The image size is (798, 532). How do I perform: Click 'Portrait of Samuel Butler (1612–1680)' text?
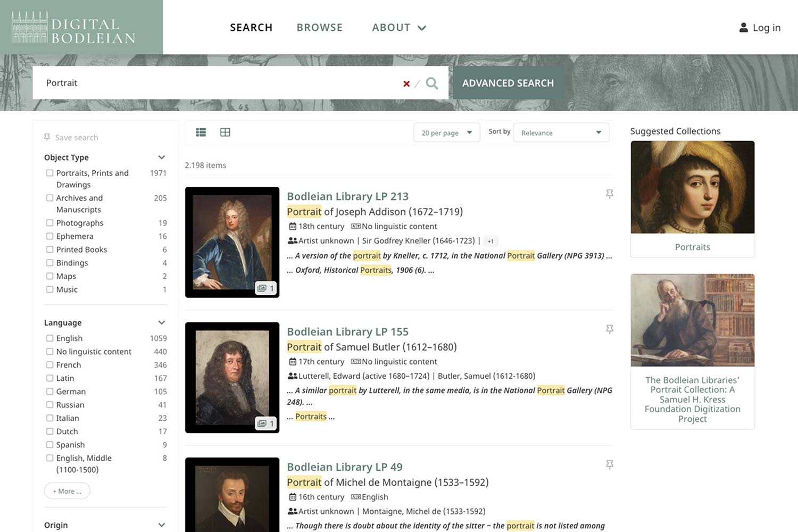point(372,347)
